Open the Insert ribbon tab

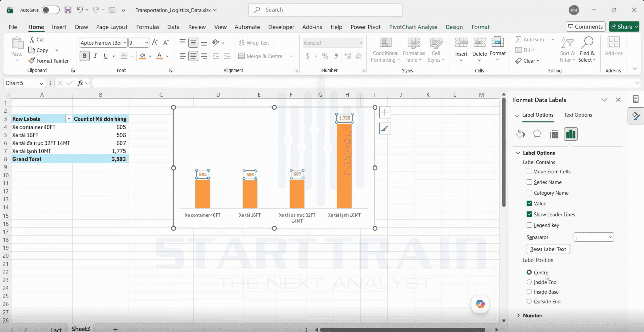(x=59, y=27)
